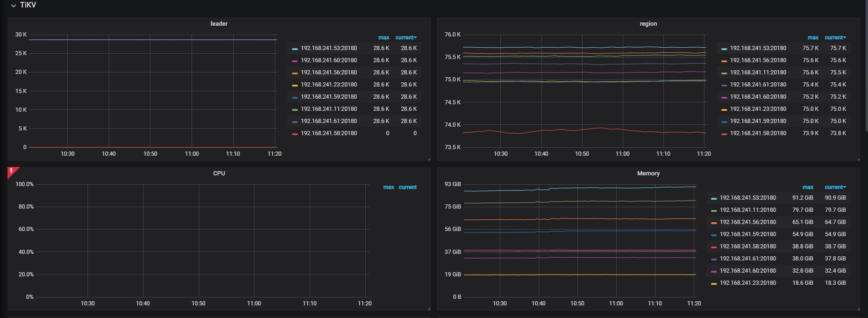
Task: Click the CPU panel error alert icon
Action: click(x=11, y=171)
